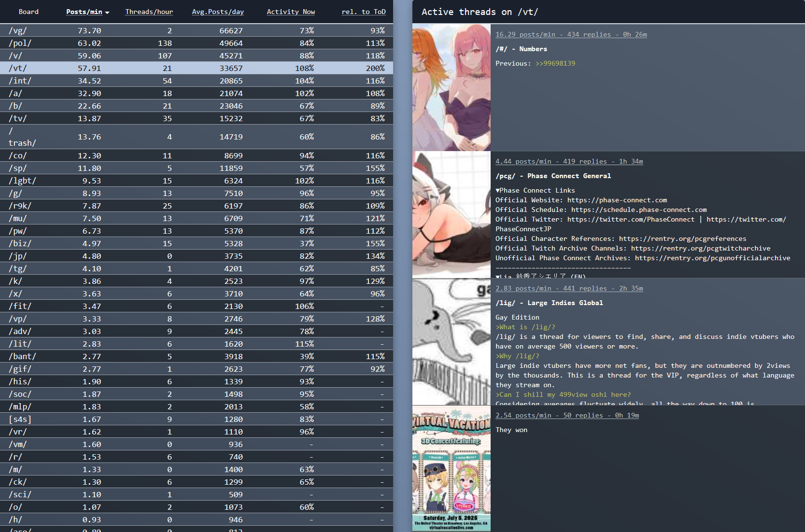The height and width of the screenshot is (532, 805).
Task: Follow the >>99698139 previous thread quote
Action: [x=555, y=63]
